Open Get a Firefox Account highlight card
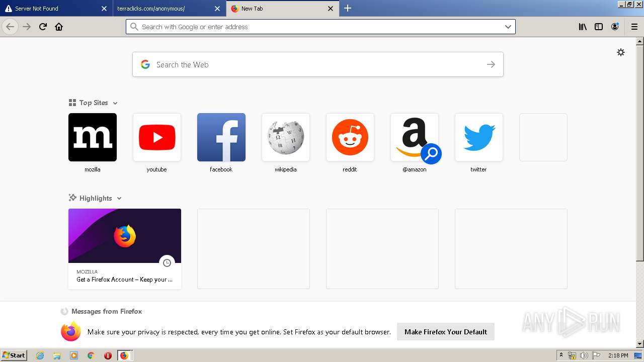The height and width of the screenshot is (362, 644). point(125,249)
